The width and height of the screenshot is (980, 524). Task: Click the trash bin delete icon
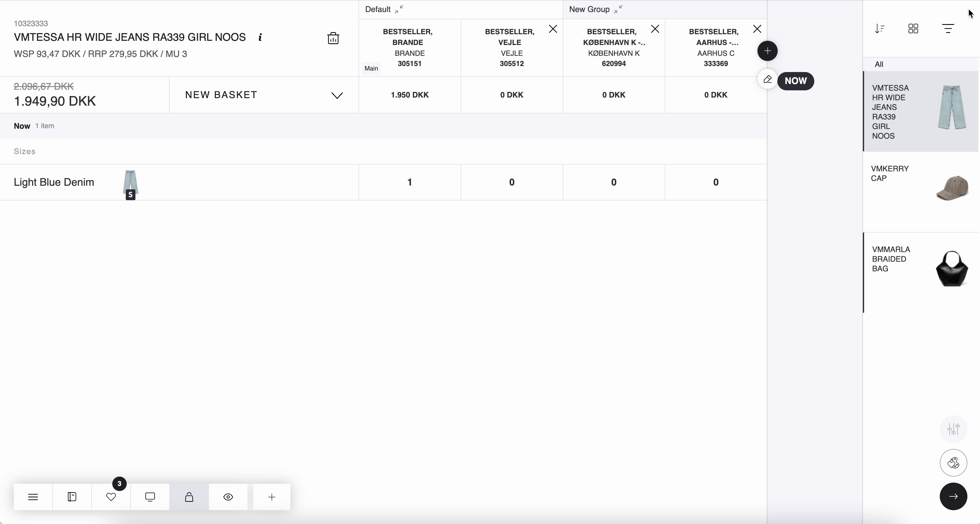[x=333, y=38]
